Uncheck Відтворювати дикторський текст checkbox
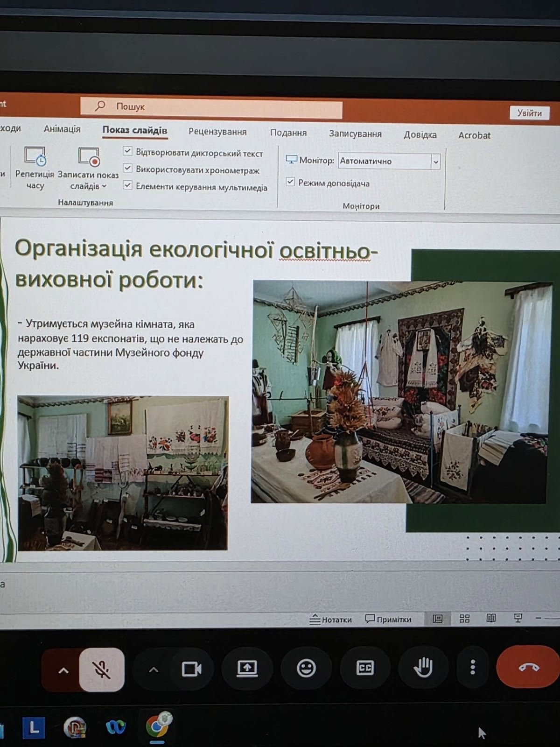Screen dimensions: 560x747 (127, 151)
